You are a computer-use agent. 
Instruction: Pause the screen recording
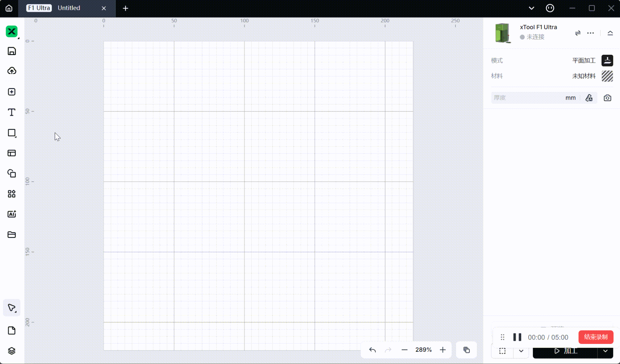tap(517, 337)
